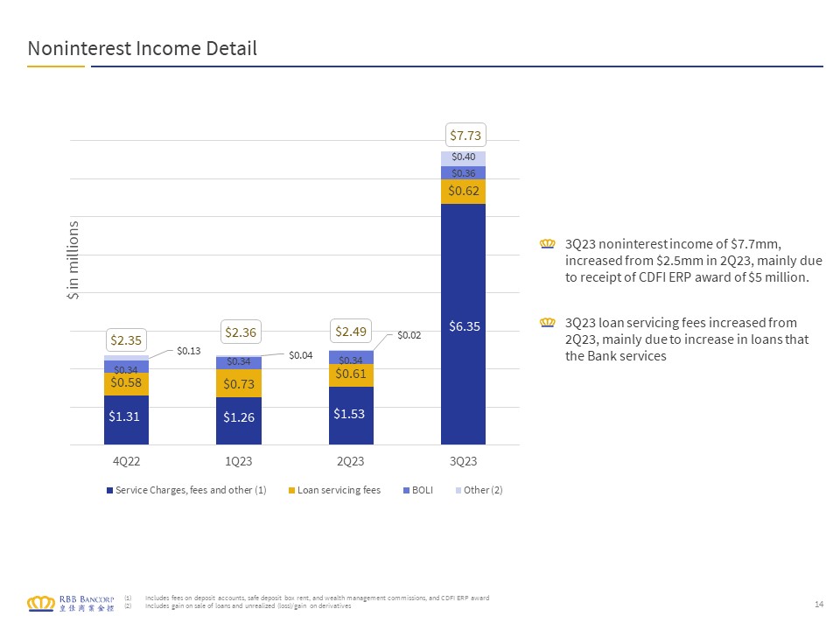Click the 'Other (2)' legend text
Screen dimensions: 840x630
click(x=483, y=490)
